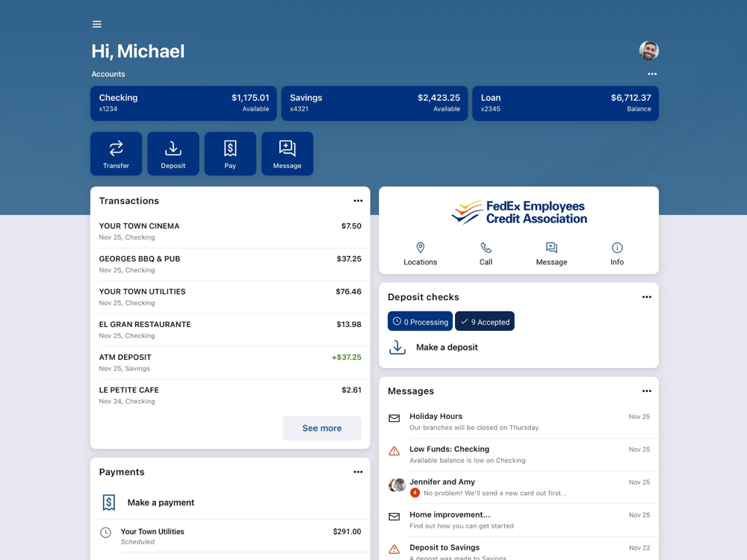Click the Make a payment receipt icon

pyautogui.click(x=108, y=503)
